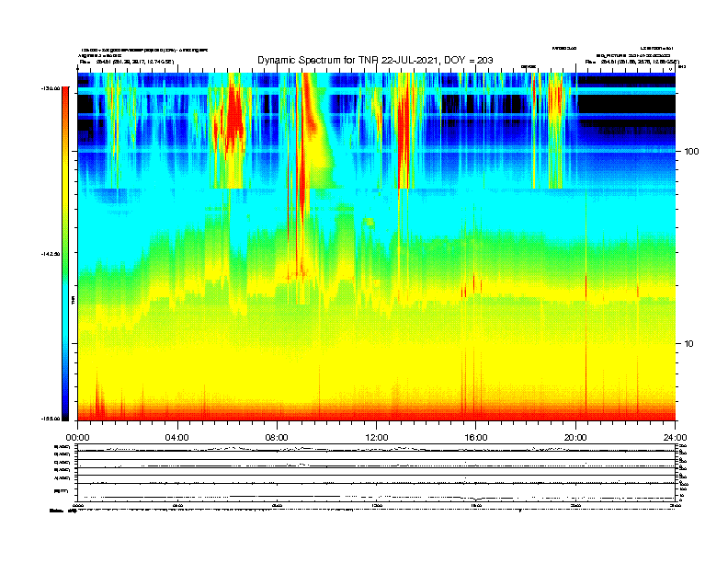The image size is (728, 563).
Task: Click the 24:00 time axis label
Action: 676,438
